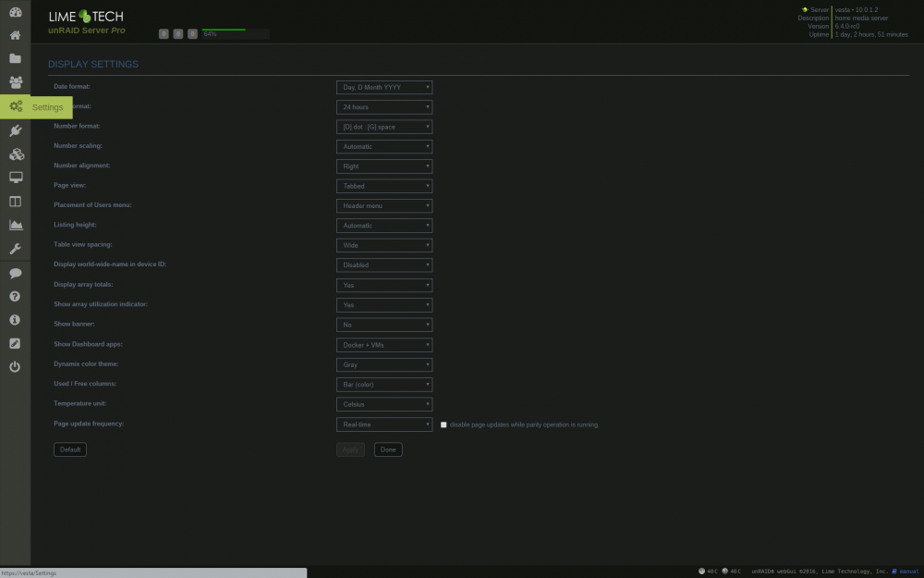Go to Main via the home icon
Screen dimensions: 924x578
pos(16,35)
